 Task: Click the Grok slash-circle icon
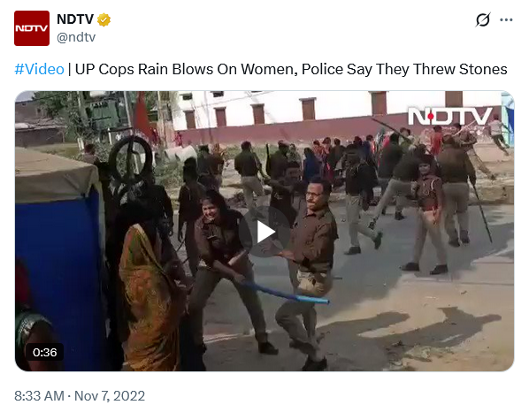483,20
